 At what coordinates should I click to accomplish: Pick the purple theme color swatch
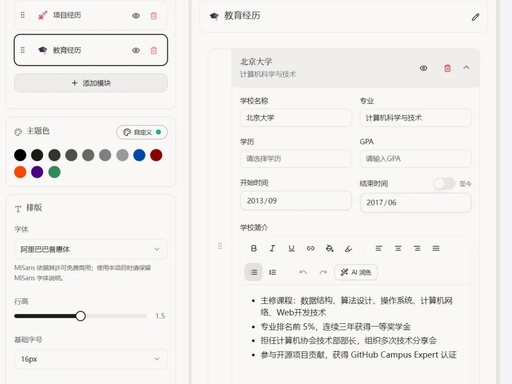pos(37,172)
